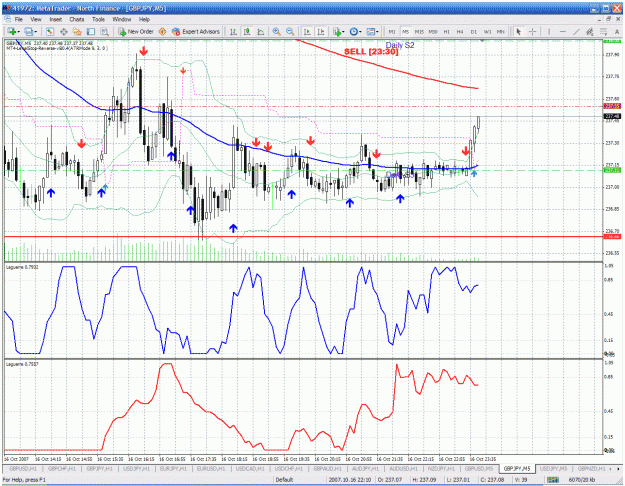Launch the MetaEditor icon

(162, 31)
